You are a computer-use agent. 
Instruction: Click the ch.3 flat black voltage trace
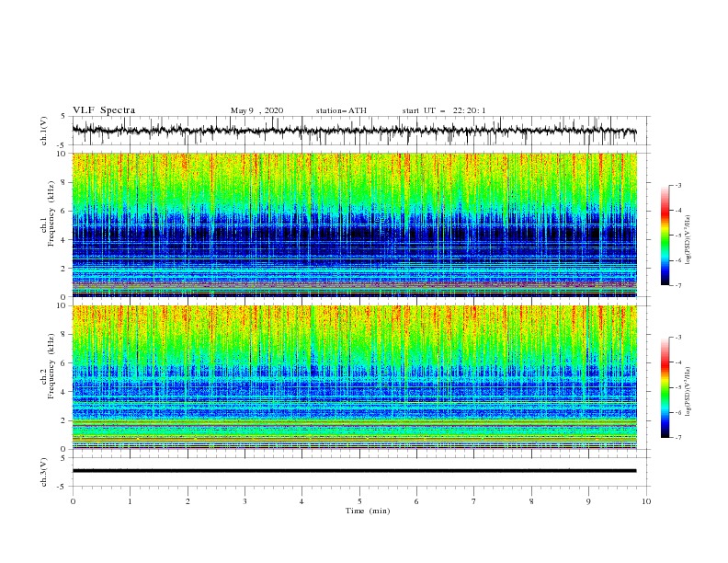[x=354, y=471]
